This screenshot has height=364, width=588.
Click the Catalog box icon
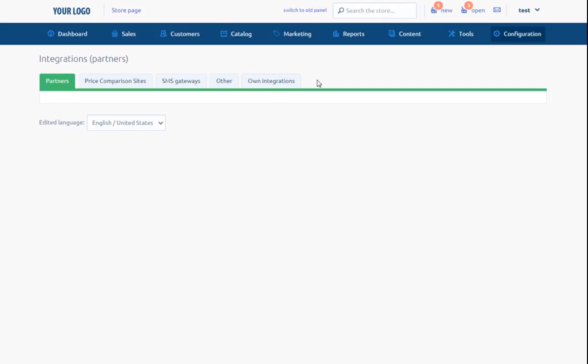click(224, 34)
